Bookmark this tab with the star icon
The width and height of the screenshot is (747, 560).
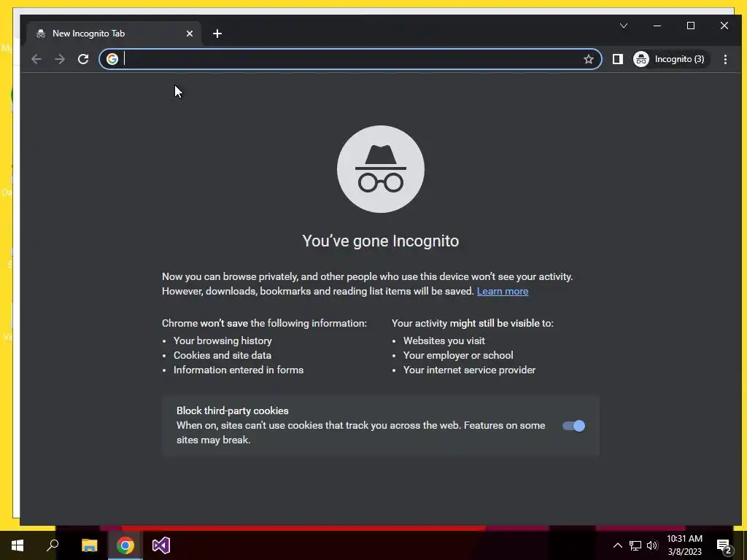(x=589, y=59)
